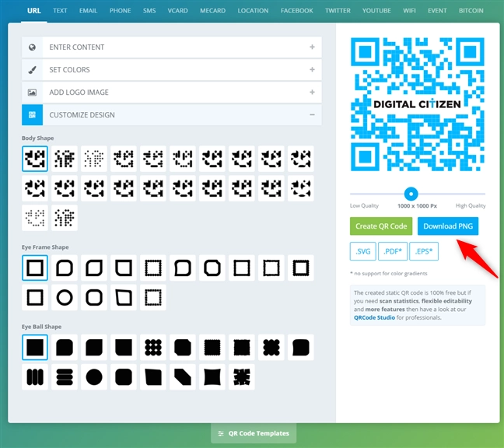The width and height of the screenshot is (504, 448).
Task: Open the MECARD tab
Action: coord(213,11)
